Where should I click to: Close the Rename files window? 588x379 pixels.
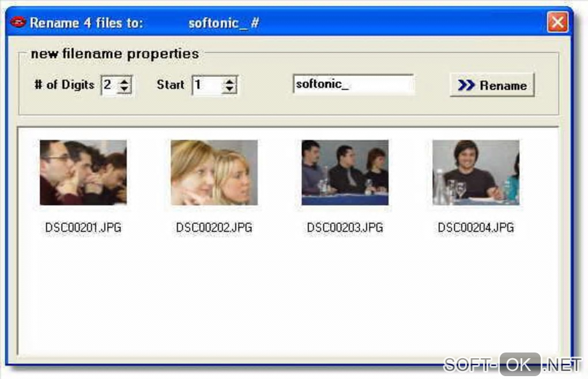tap(557, 22)
